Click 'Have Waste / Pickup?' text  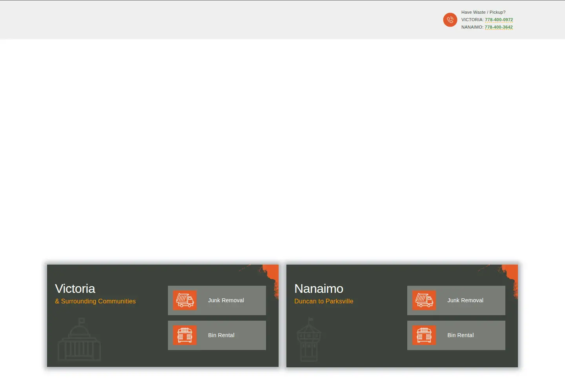[x=483, y=12]
